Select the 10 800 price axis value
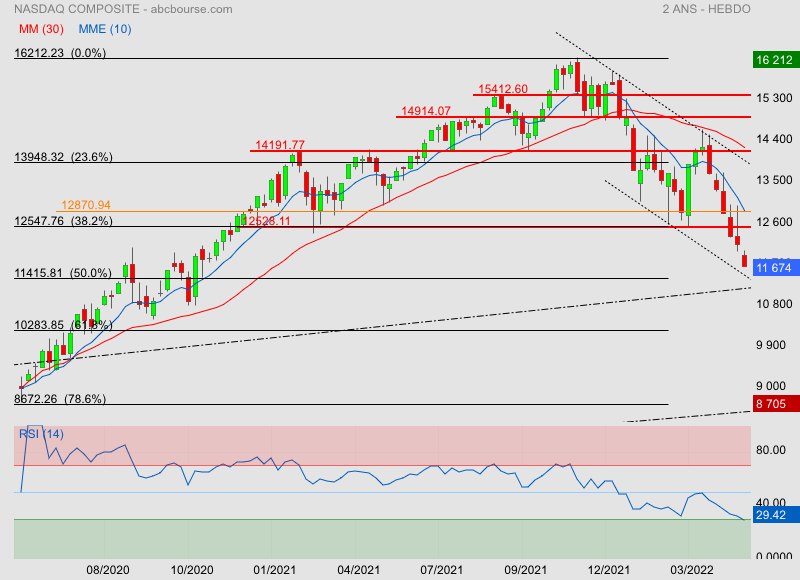This screenshot has width=800, height=580. click(774, 304)
